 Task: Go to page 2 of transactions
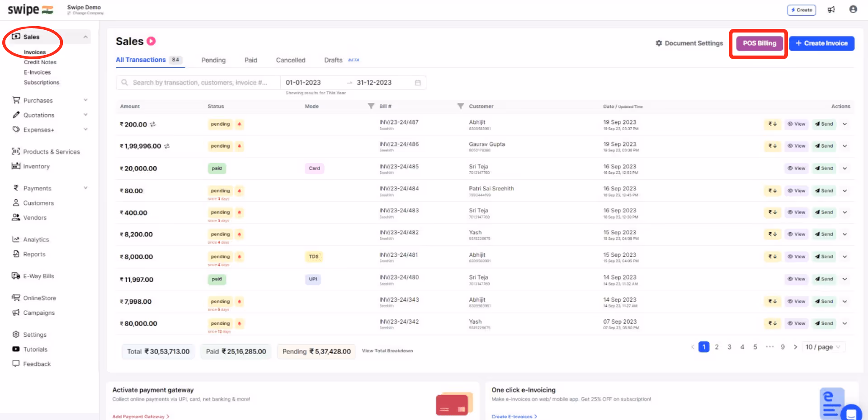pyautogui.click(x=717, y=347)
